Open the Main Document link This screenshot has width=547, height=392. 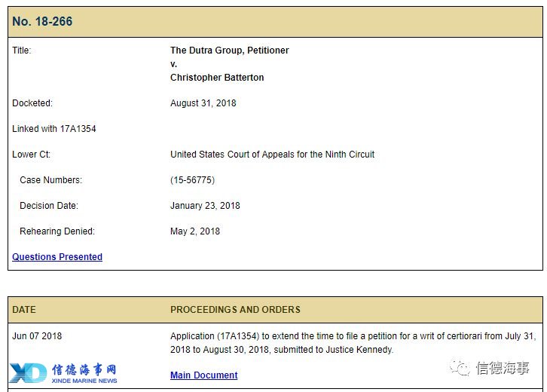(x=203, y=375)
